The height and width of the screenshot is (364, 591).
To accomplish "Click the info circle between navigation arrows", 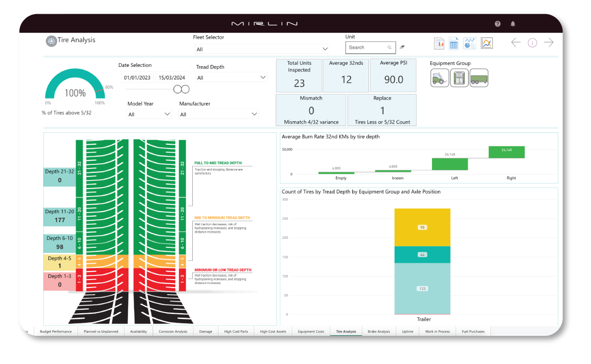I will [532, 43].
